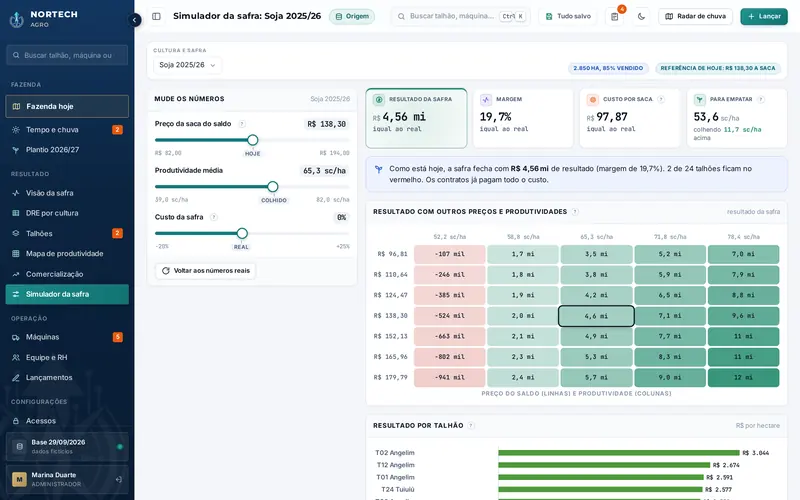This screenshot has width=800, height=500.
Task: Click the 5,2 mi matrix cell
Action: (670, 254)
